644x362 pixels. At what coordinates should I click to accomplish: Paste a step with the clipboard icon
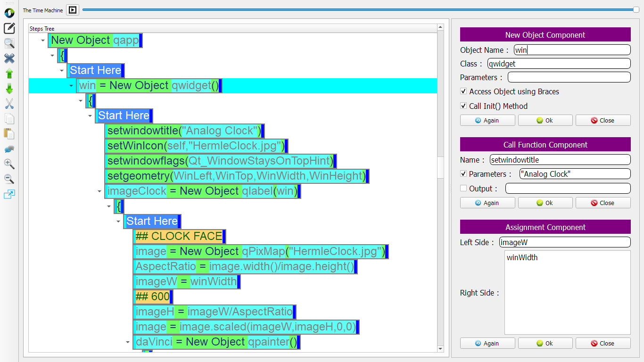click(8, 134)
